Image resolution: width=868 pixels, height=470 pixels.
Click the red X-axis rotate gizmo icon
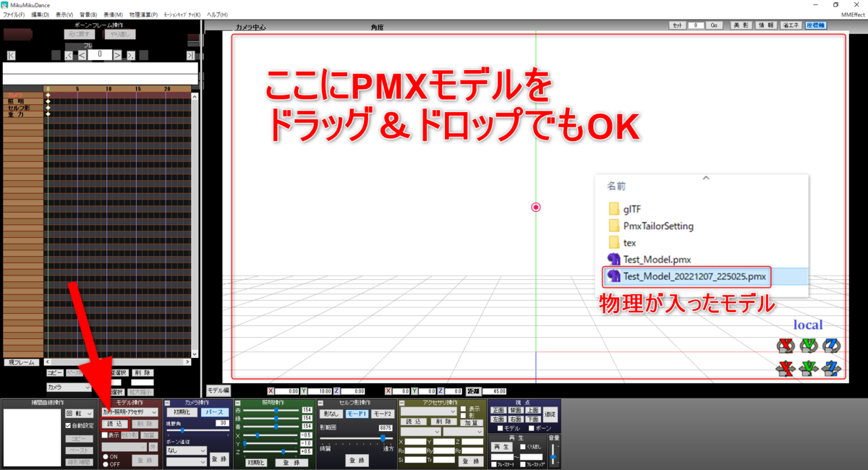click(x=785, y=345)
